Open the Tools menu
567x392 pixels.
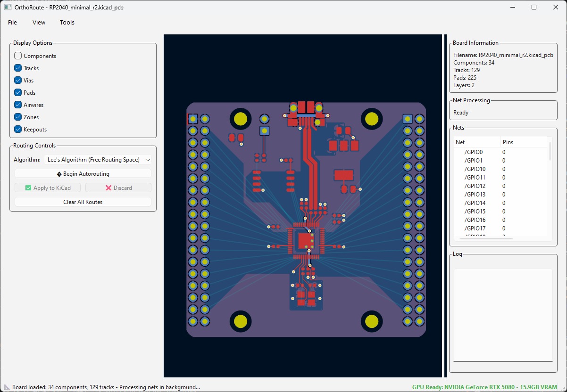(67, 22)
